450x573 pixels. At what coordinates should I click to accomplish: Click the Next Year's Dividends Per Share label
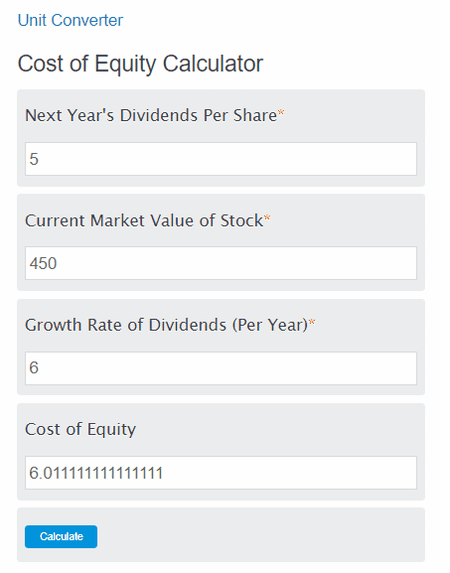tap(151, 115)
